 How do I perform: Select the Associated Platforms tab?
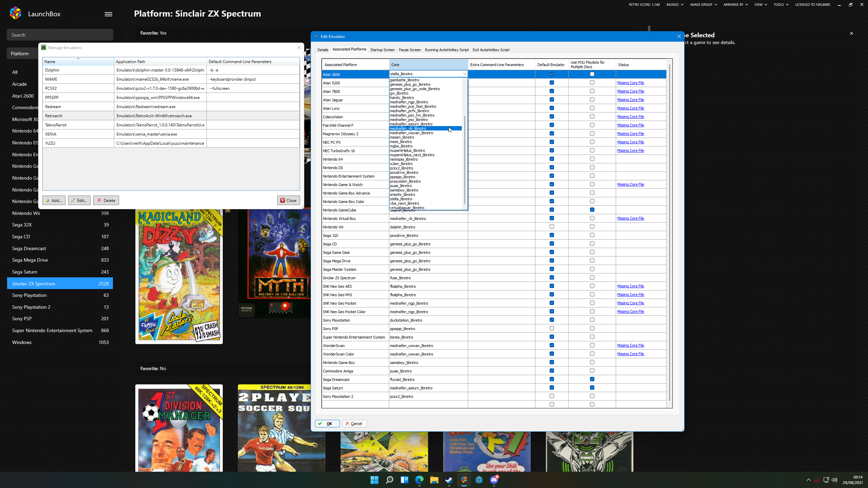click(349, 49)
